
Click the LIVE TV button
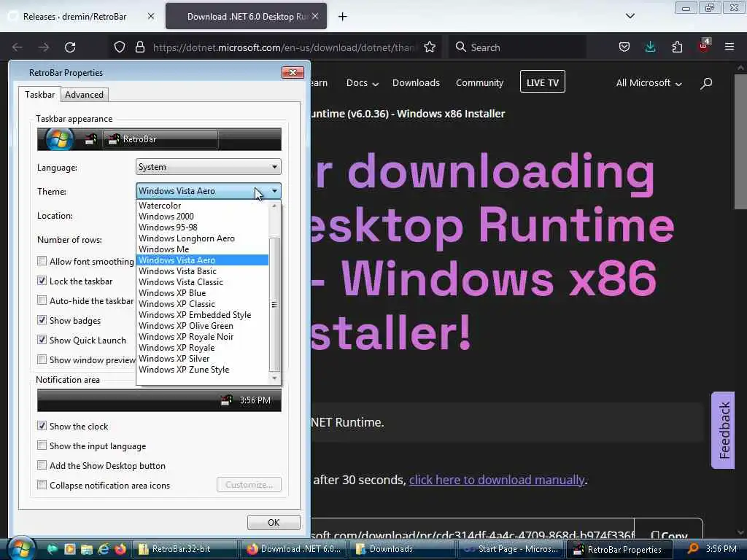click(x=543, y=82)
